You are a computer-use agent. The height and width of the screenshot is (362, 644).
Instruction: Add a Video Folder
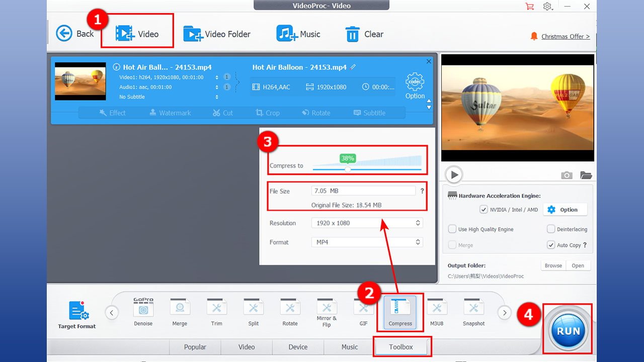[217, 34]
